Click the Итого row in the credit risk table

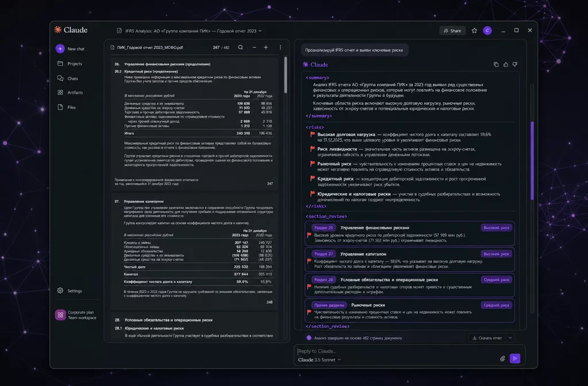click(198, 133)
